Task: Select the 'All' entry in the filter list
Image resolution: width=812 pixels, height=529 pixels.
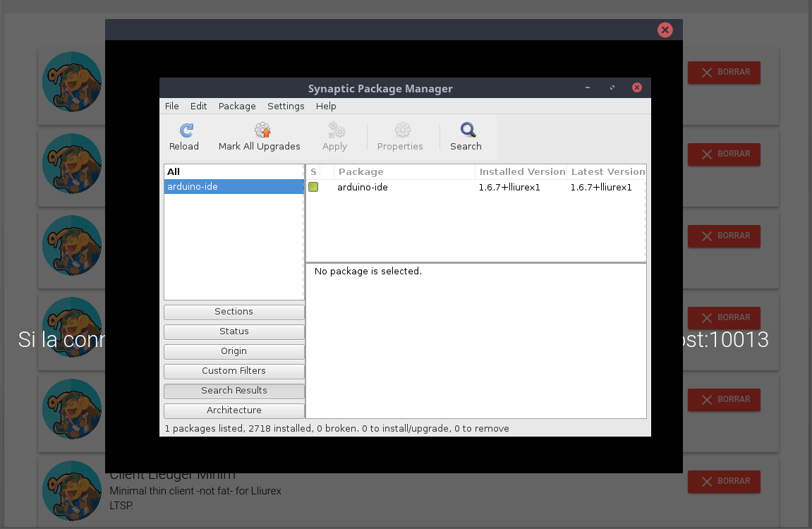Action: coord(174,171)
